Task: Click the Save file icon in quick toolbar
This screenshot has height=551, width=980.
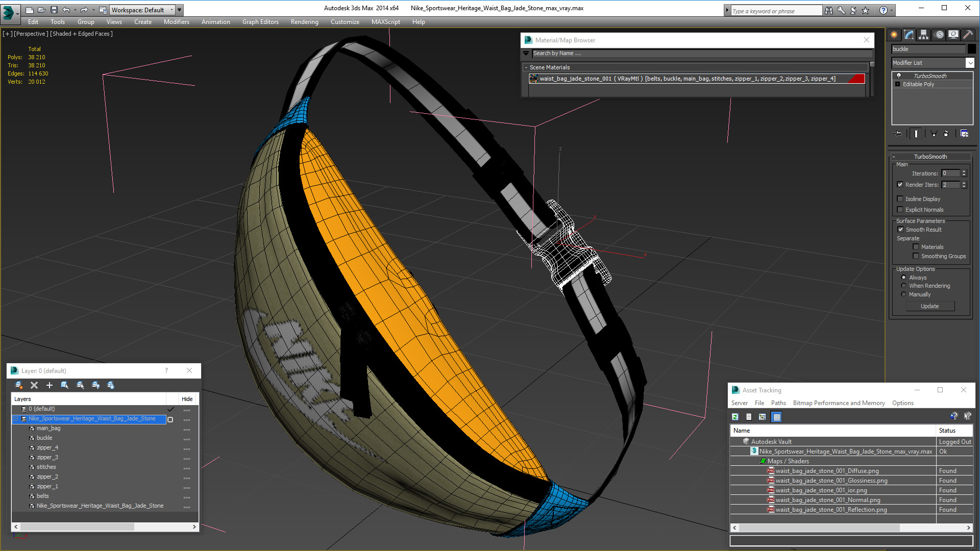Action: pos(54,10)
